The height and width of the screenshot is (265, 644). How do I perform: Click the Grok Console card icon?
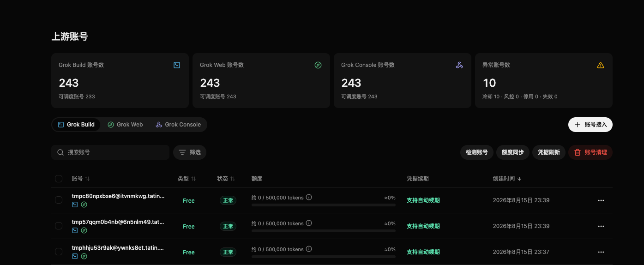pos(459,65)
